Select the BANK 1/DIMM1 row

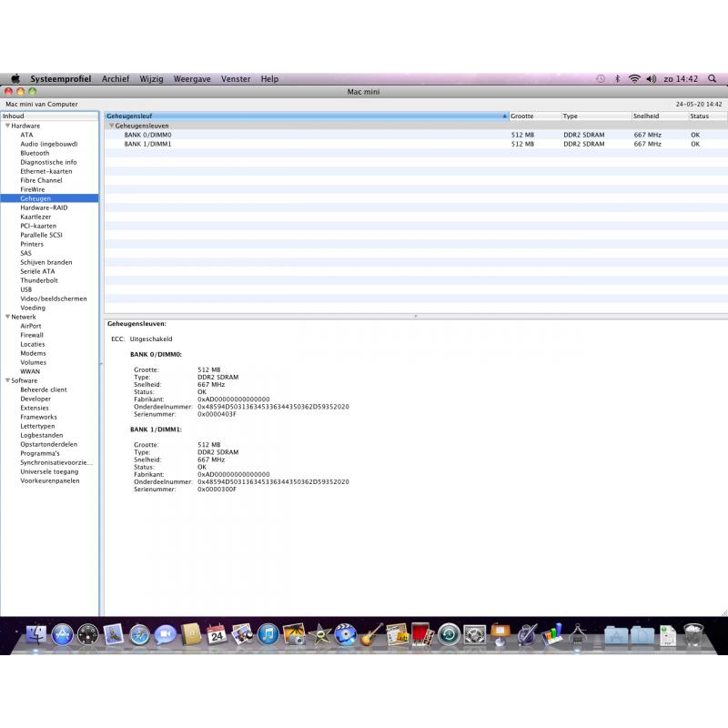416,144
